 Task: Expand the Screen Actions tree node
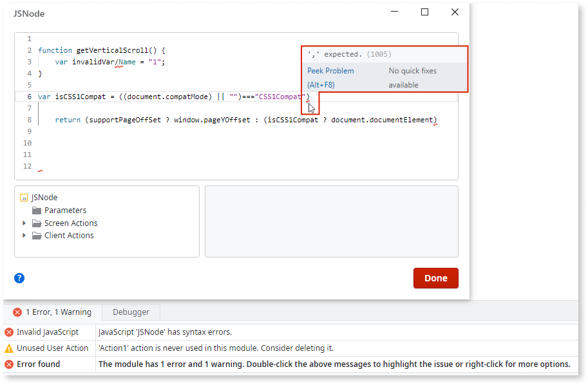(24, 223)
